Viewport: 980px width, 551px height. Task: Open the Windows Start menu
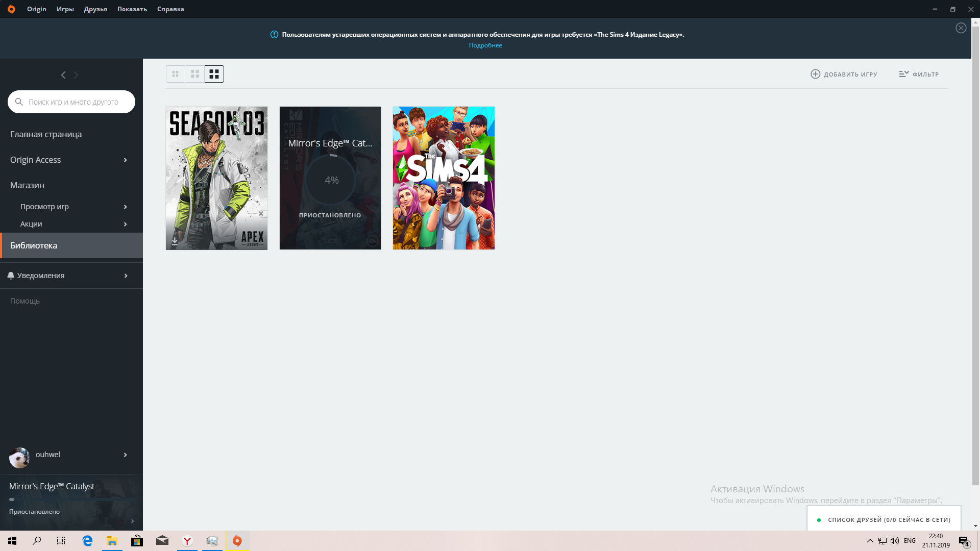click(12, 541)
